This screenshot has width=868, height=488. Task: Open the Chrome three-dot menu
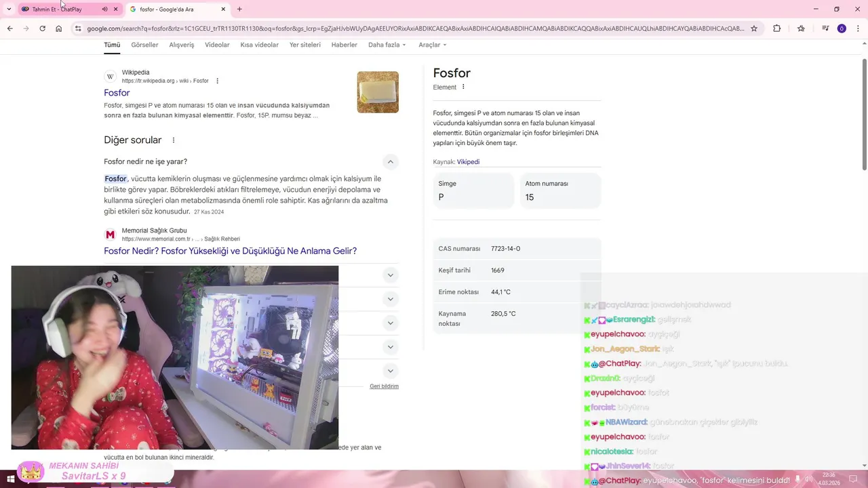tap(858, 28)
